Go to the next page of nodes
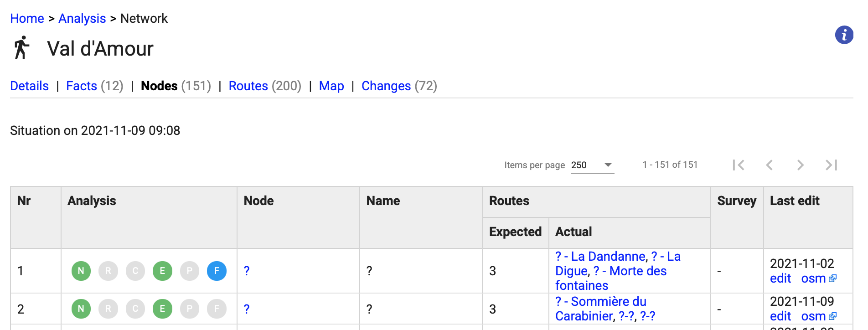This screenshot has width=868, height=330. click(800, 165)
